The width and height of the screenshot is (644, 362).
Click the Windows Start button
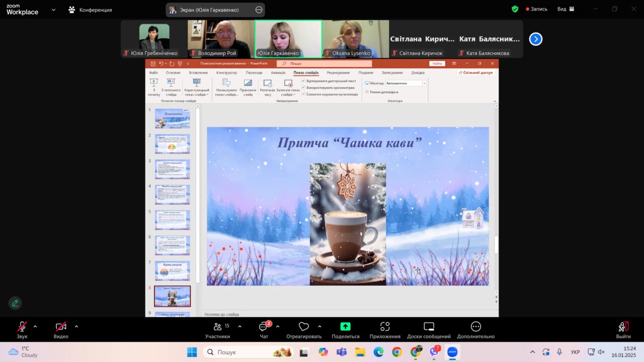click(x=192, y=352)
